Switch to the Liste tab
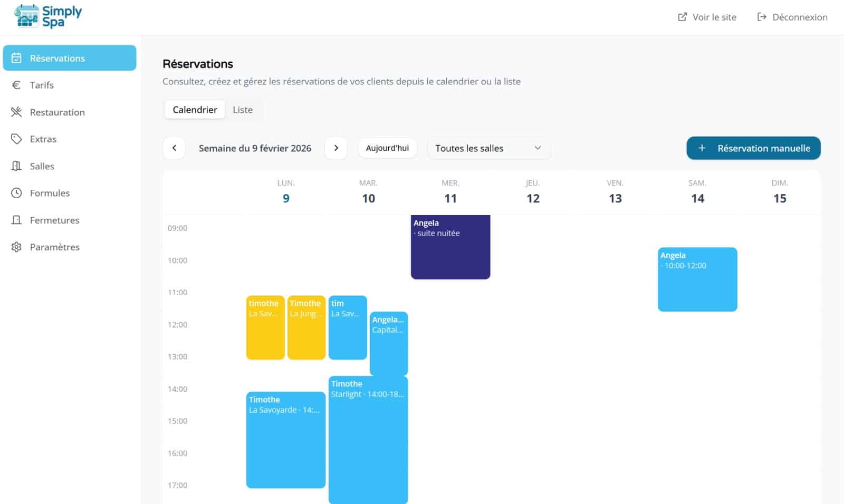Image resolution: width=844 pixels, height=504 pixels. [x=243, y=110]
